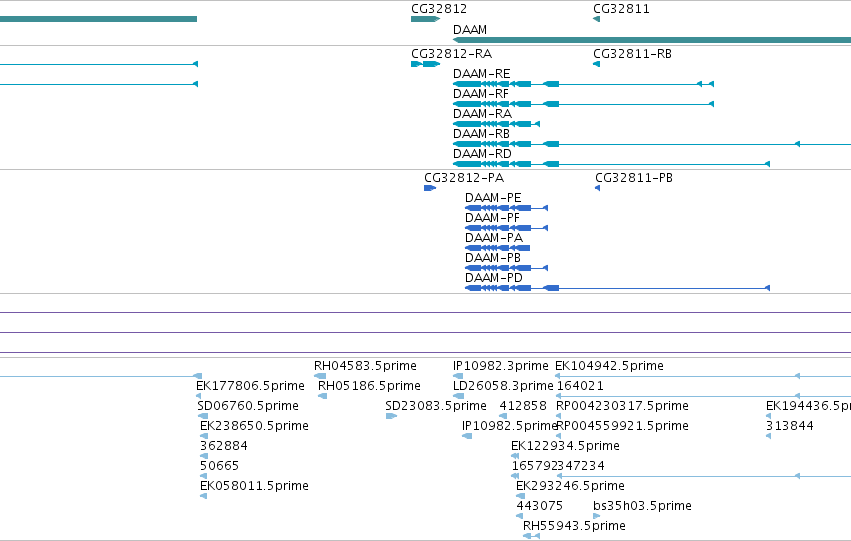Select the CG32811-PB protein label
Viewport: 851px width, 541px height.
click(634, 178)
